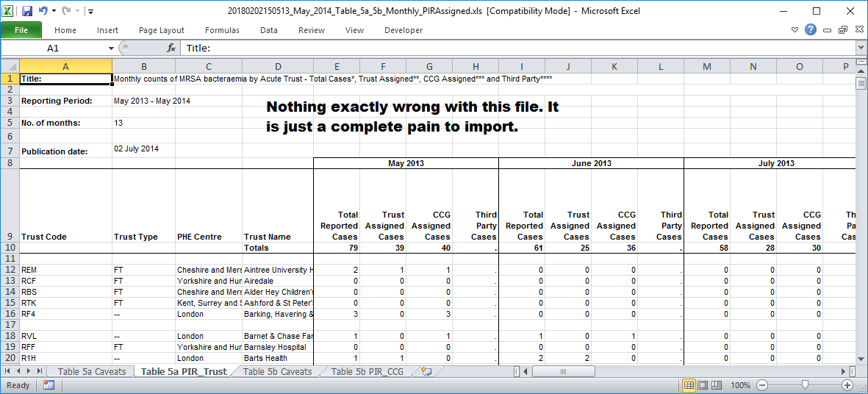
Task: Click the 100% zoom level button
Action: 740,385
